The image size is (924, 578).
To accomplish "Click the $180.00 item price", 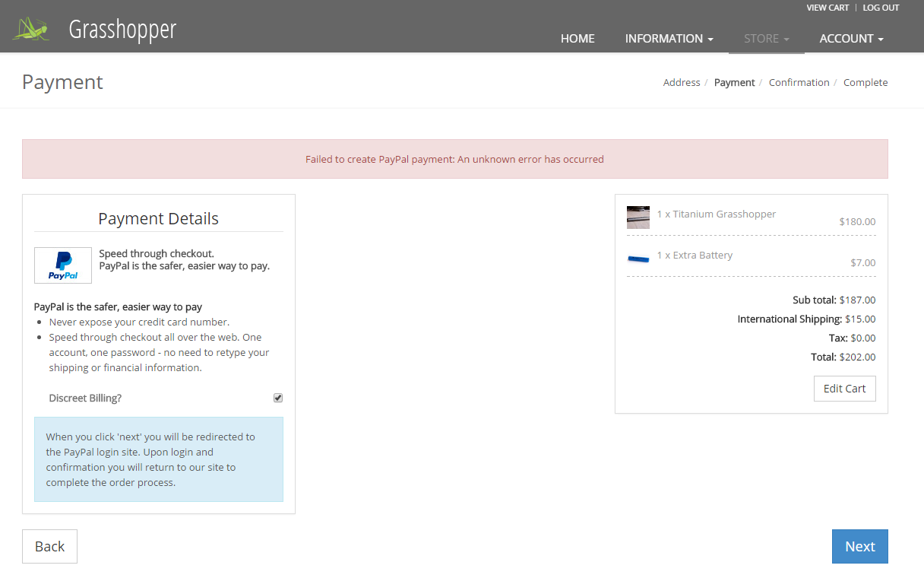I will [857, 222].
